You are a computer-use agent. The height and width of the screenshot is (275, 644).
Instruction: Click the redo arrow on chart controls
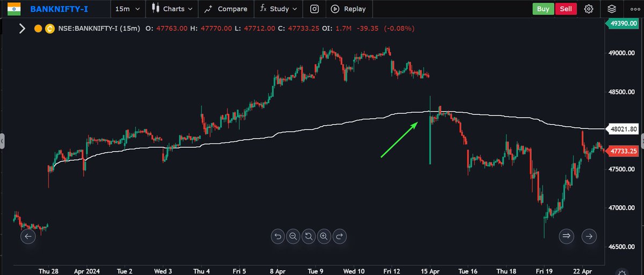click(339, 236)
